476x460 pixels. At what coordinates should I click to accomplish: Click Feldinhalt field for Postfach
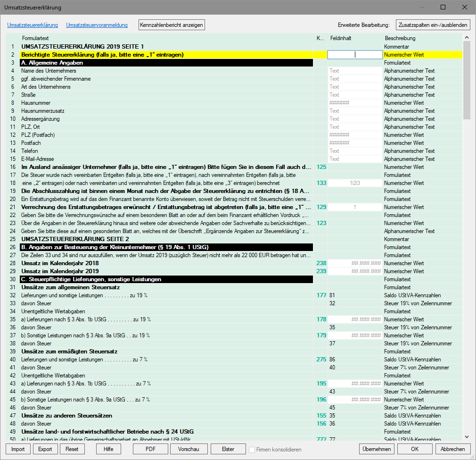[x=355, y=143]
